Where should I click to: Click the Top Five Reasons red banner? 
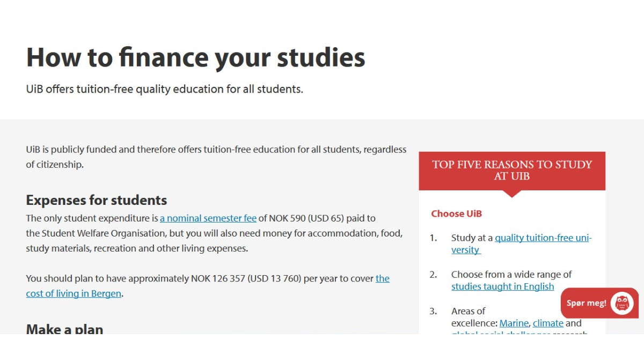click(512, 170)
